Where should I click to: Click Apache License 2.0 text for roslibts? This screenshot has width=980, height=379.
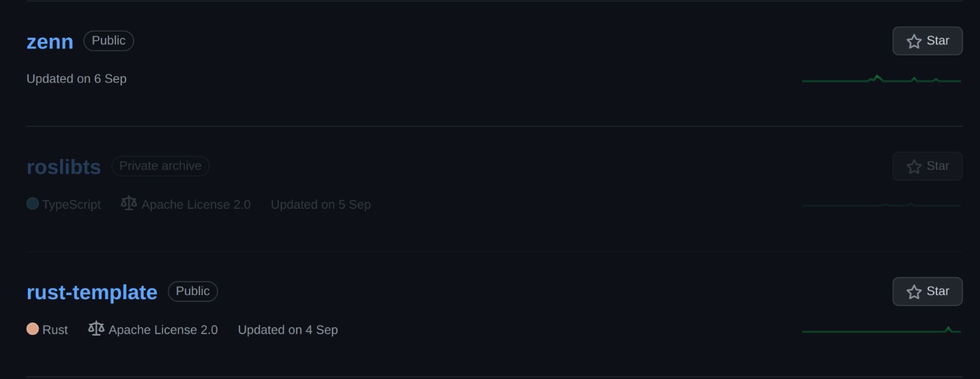[196, 205]
